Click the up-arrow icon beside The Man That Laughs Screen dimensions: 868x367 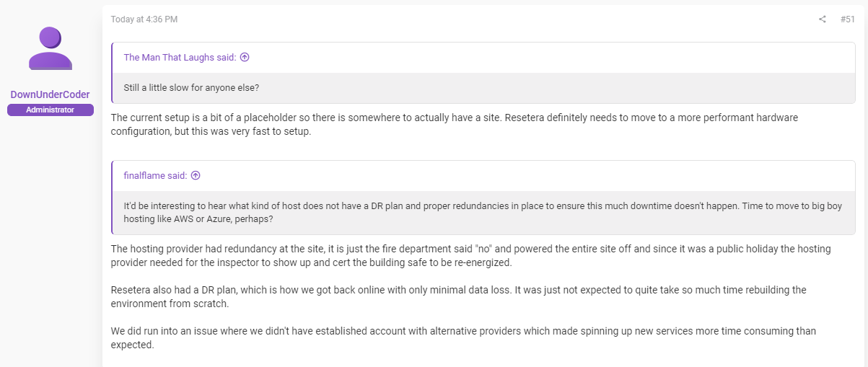click(245, 58)
